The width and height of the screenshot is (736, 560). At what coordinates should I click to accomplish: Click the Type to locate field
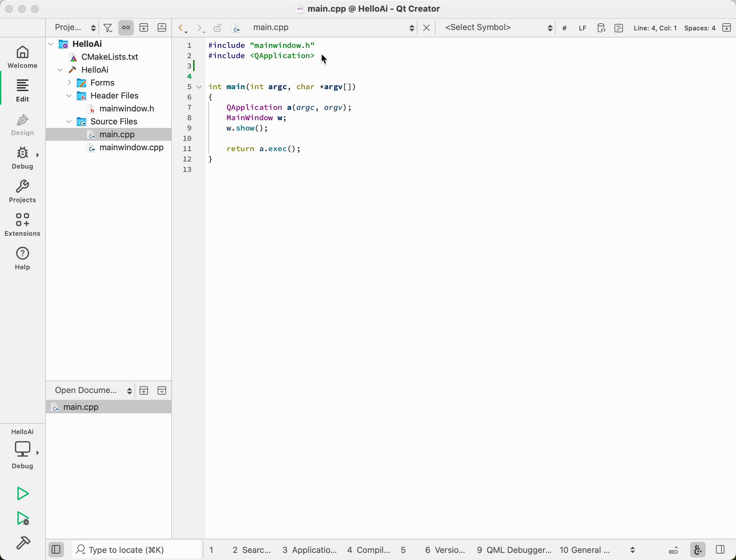coord(136,550)
